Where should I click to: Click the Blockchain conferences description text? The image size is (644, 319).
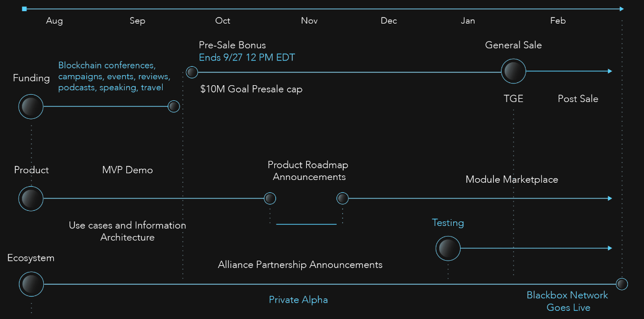coord(111,76)
